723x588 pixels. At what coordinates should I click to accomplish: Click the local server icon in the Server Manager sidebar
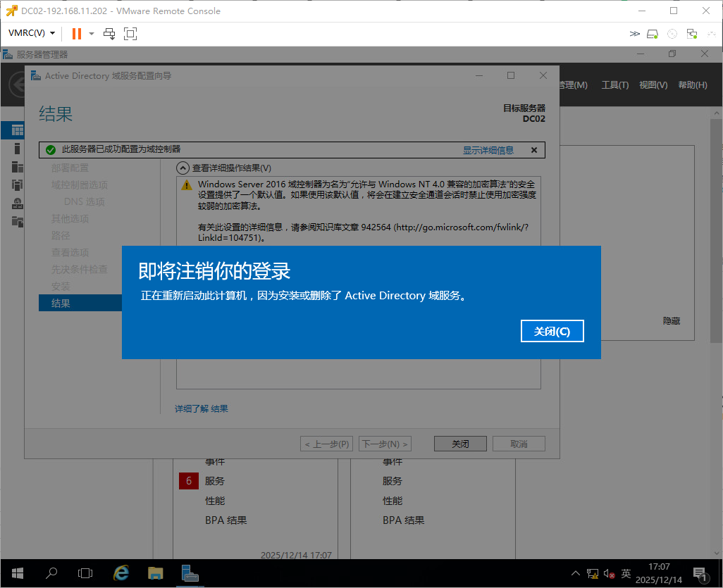[x=17, y=149]
